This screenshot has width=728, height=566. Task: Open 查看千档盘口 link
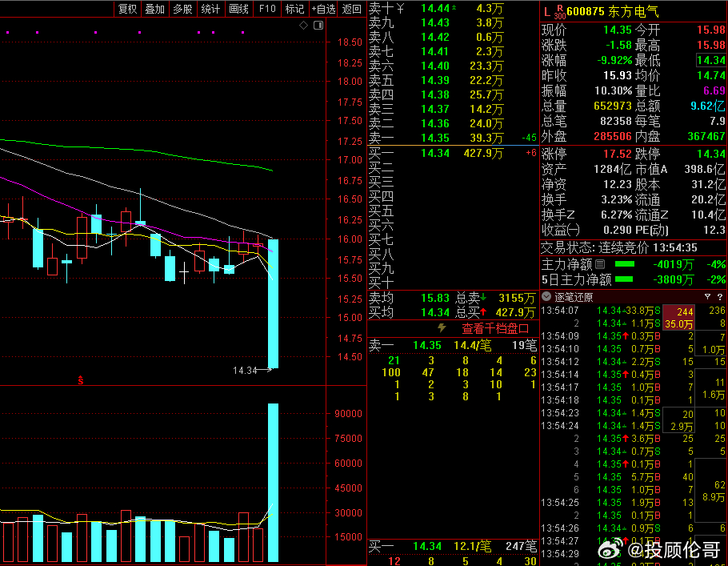point(495,328)
